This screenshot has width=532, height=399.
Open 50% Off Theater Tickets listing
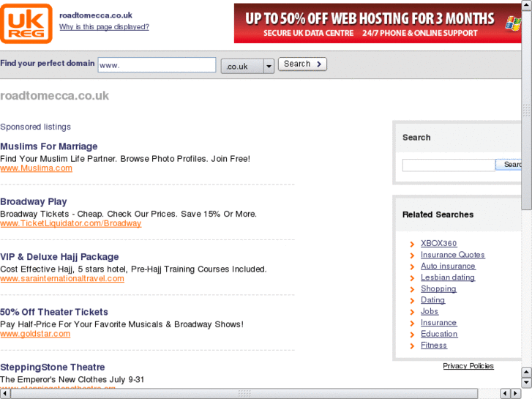point(54,312)
